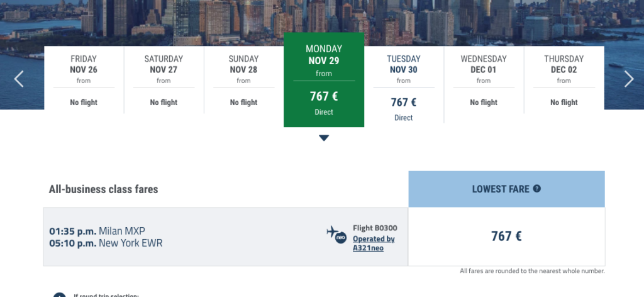This screenshot has height=297, width=644.
Task: Click the 767 € price under Tuesday
Action: pyautogui.click(x=404, y=102)
